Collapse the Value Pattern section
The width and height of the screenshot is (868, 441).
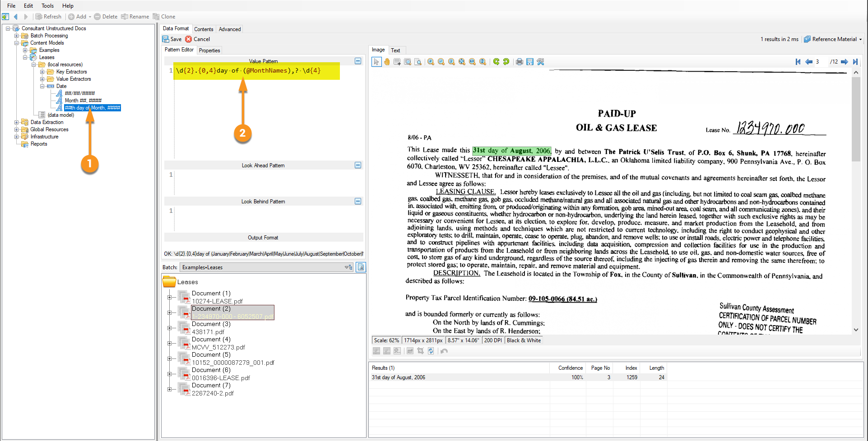pyautogui.click(x=358, y=61)
